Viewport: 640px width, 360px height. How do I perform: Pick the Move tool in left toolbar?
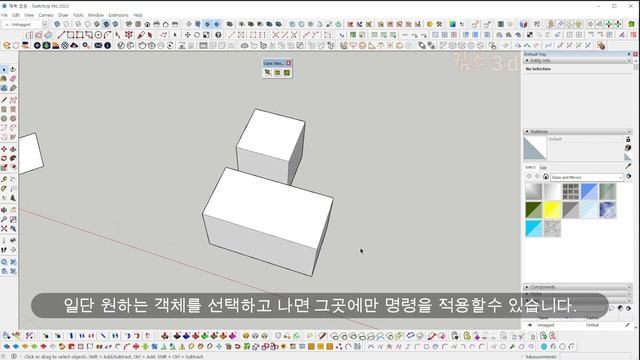4,149
